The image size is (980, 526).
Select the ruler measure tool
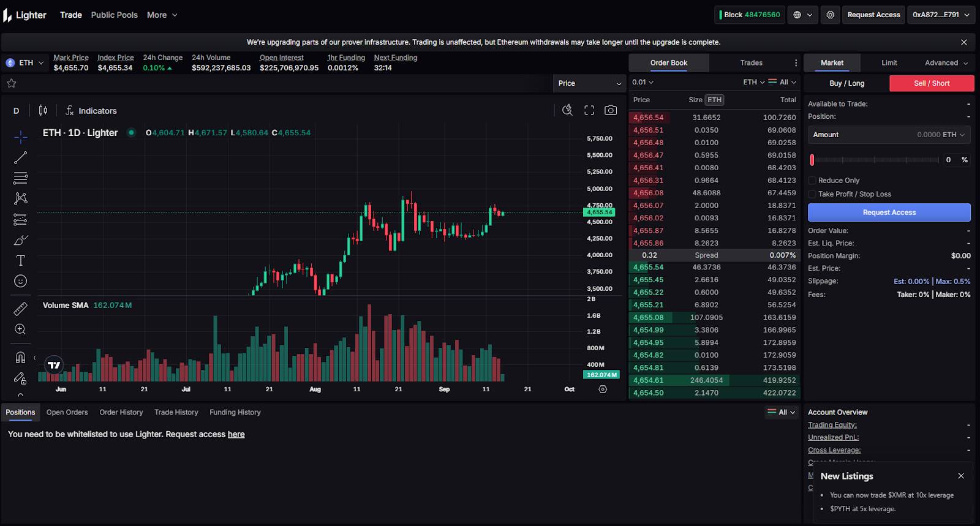[x=20, y=309]
